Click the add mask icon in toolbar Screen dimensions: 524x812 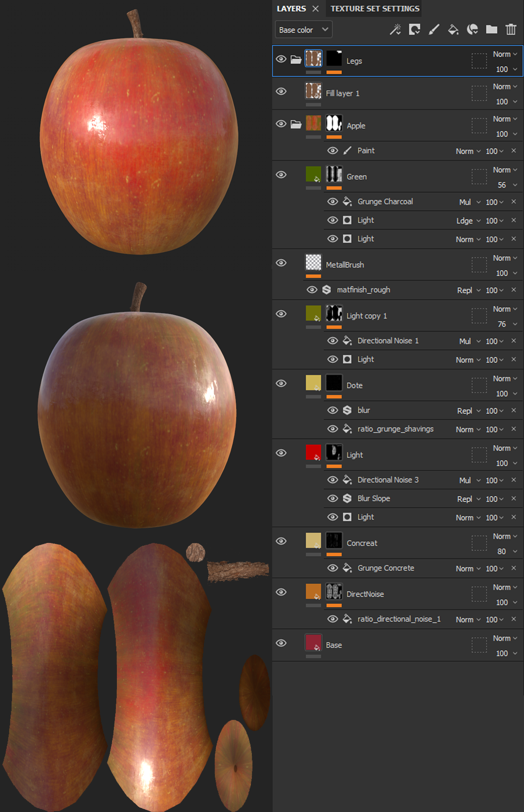[x=414, y=30]
